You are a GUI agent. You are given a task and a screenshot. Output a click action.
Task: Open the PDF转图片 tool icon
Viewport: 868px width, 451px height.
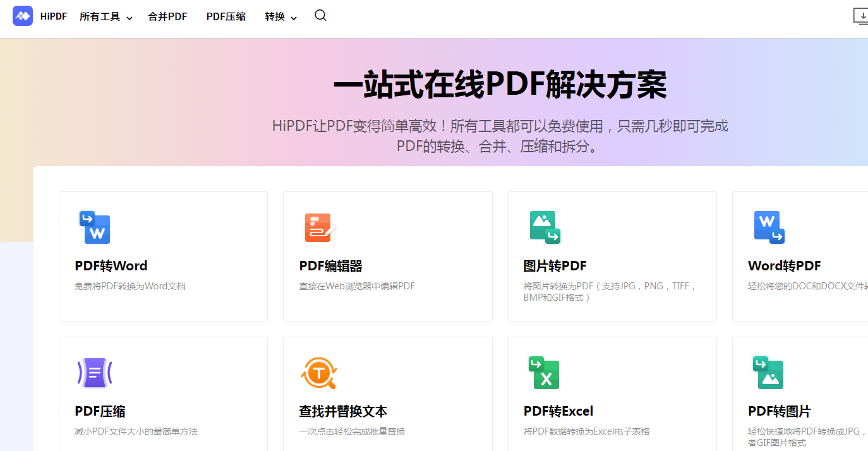point(769,373)
